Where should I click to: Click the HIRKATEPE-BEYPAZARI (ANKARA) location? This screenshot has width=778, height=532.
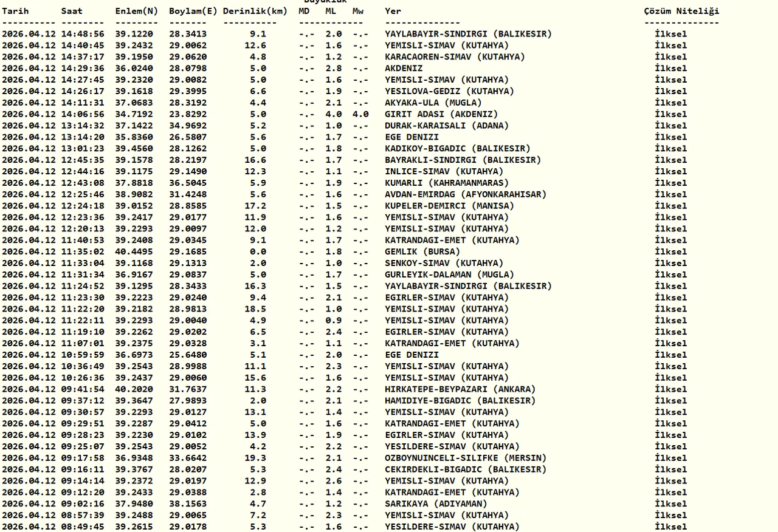(x=460, y=389)
